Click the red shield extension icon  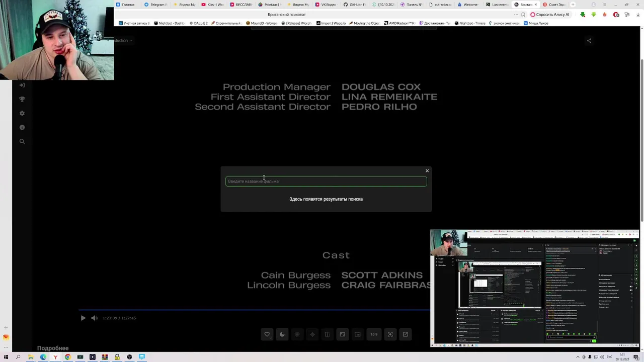pos(616,15)
